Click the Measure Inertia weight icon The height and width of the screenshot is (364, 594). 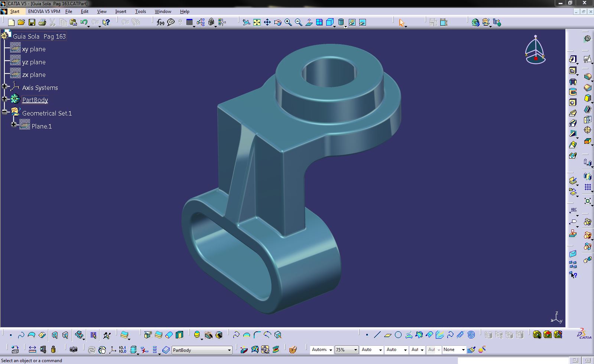(x=53, y=350)
